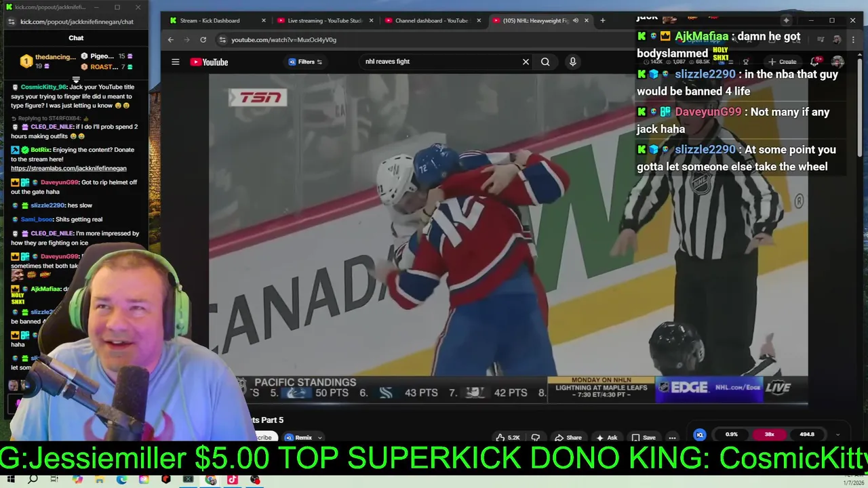Click the Remix button
868x488 pixels.
click(x=298, y=437)
